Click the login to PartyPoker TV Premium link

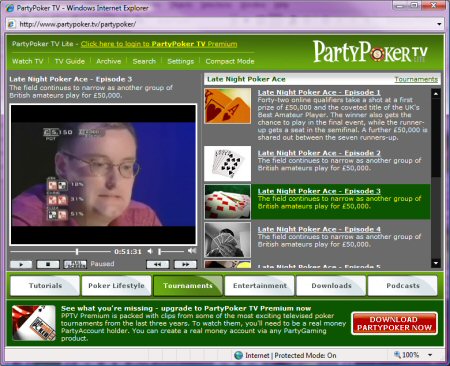[x=159, y=44]
